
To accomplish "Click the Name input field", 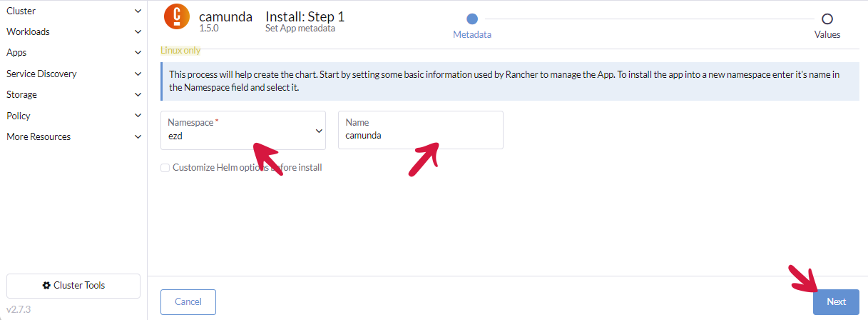I will (420, 134).
